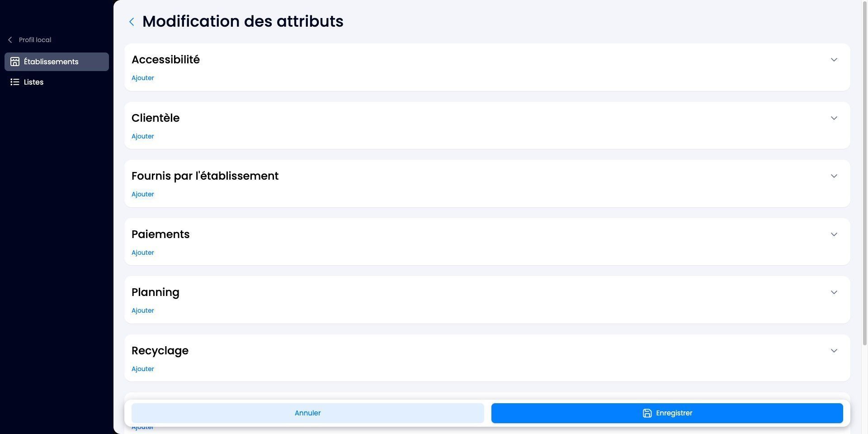This screenshot has height=434, width=868.
Task: Open the Listes sidebar item
Action: pyautogui.click(x=57, y=82)
